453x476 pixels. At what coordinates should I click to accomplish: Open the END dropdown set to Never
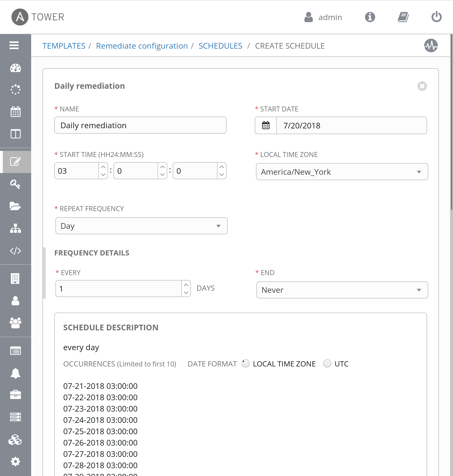[x=342, y=290]
